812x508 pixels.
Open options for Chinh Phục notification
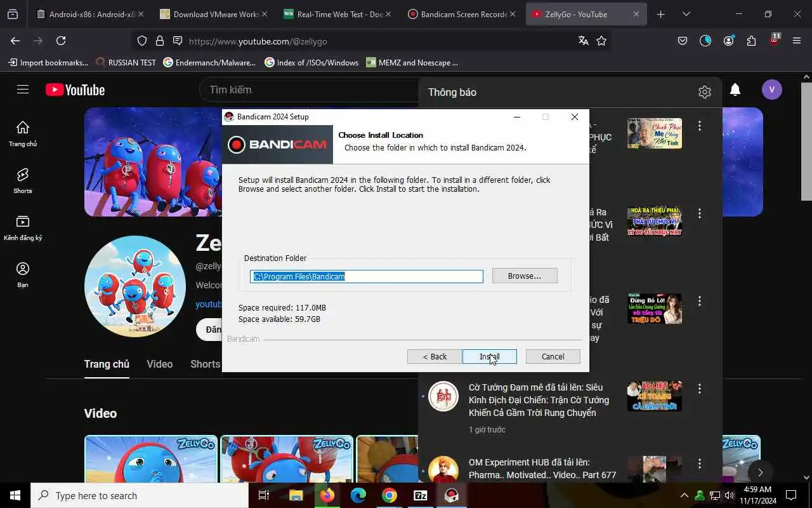pyautogui.click(x=700, y=126)
